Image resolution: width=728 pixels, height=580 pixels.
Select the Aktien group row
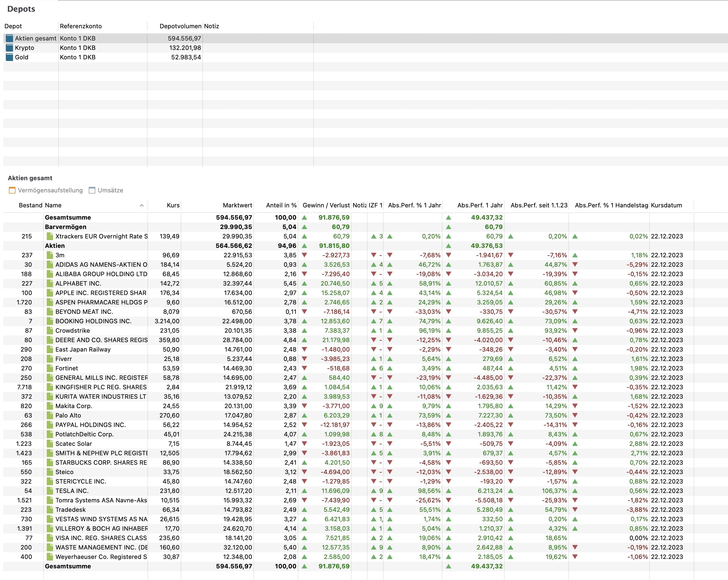tap(55, 246)
